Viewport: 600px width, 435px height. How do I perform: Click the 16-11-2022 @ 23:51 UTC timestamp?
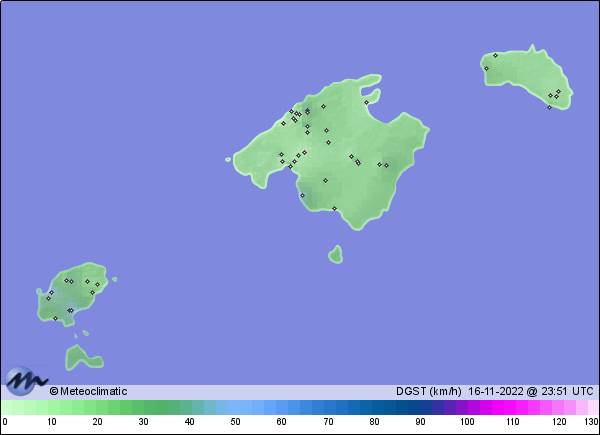pyautogui.click(x=531, y=391)
